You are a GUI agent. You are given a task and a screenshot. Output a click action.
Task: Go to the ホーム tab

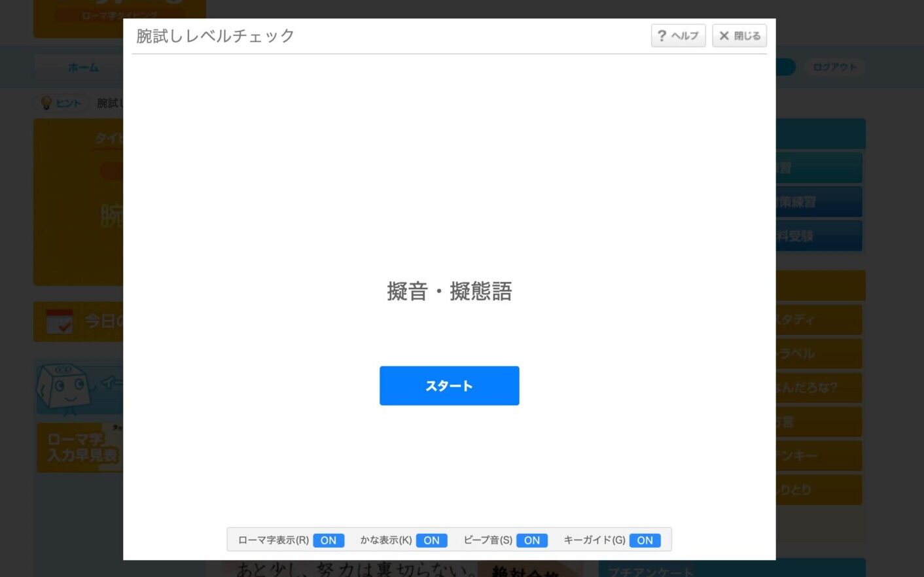83,67
